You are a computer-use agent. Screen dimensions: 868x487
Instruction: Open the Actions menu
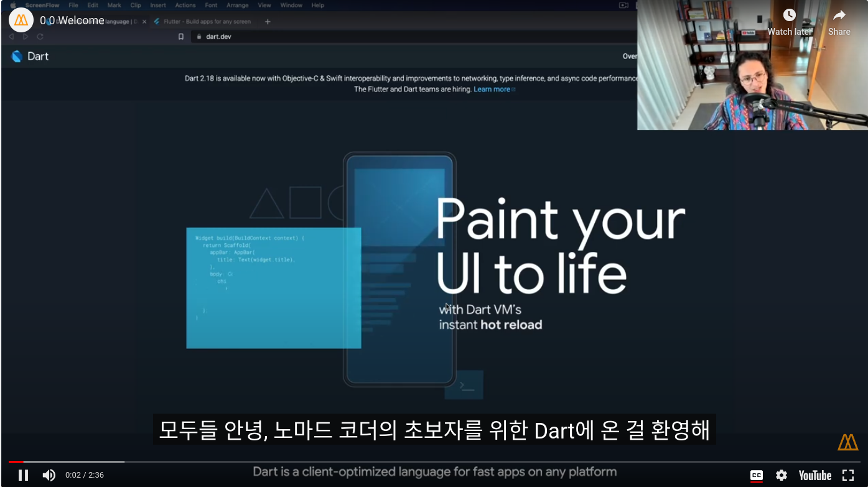click(185, 5)
